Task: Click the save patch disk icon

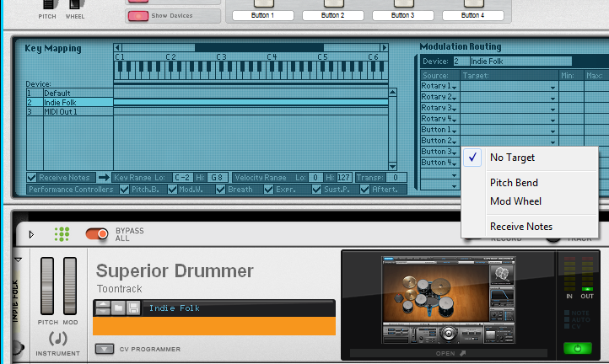Action: pyautogui.click(x=133, y=308)
